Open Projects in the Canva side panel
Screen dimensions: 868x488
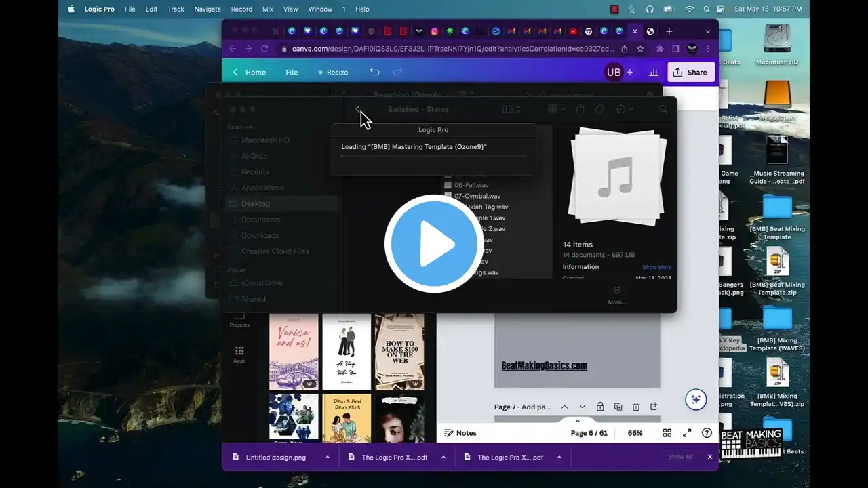point(239,319)
